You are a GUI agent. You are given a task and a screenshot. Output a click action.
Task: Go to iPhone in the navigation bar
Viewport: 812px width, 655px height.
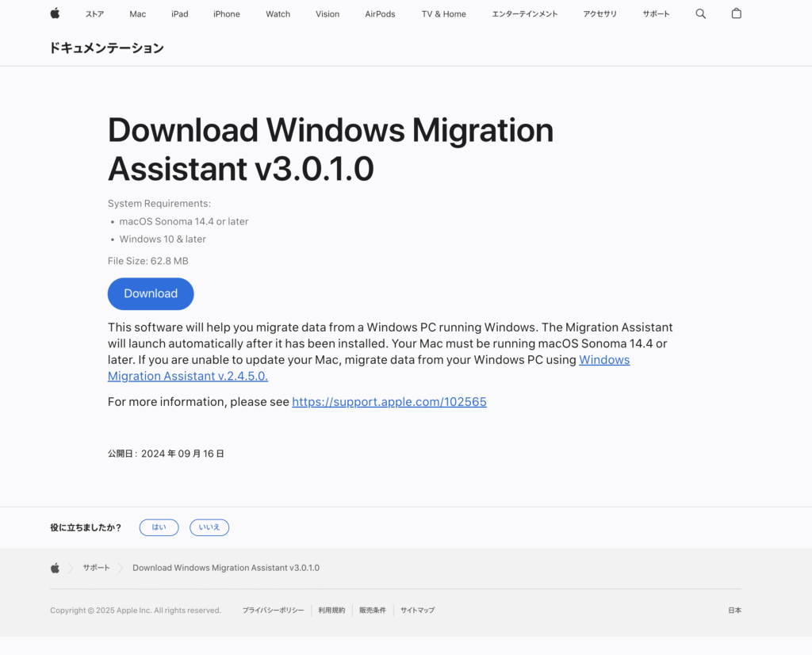(x=226, y=14)
